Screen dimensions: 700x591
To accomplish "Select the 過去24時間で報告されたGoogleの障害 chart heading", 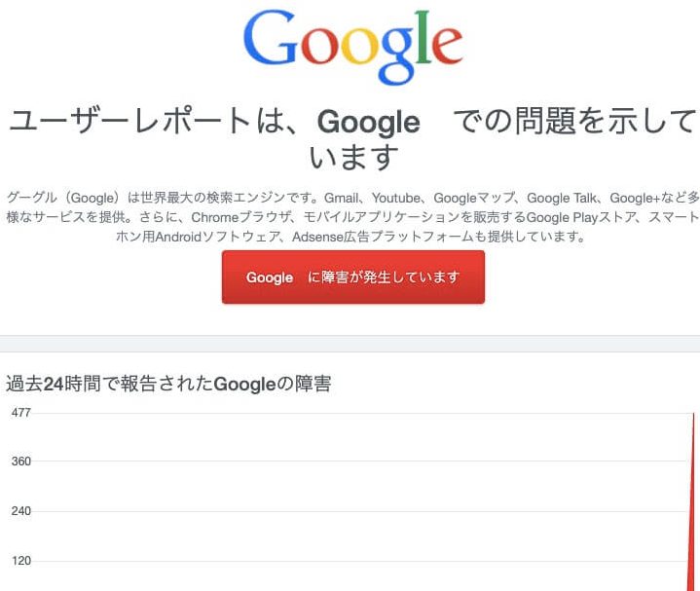I will (x=168, y=384).
